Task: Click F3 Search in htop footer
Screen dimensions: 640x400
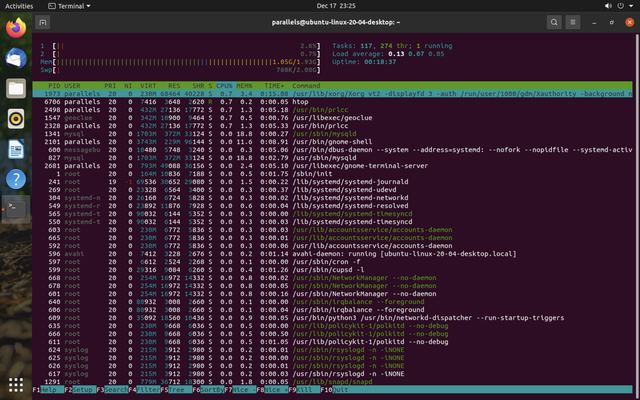Action: pyautogui.click(x=112, y=390)
